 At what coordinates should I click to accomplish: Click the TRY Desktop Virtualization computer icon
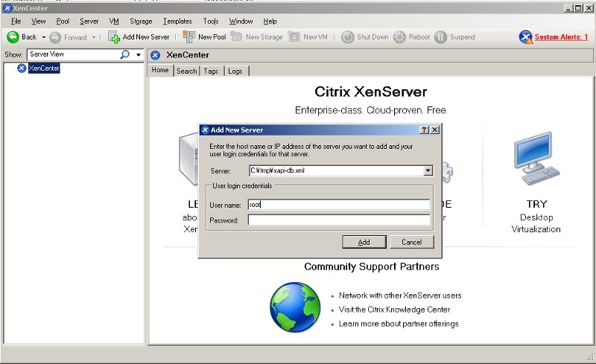pos(536,159)
